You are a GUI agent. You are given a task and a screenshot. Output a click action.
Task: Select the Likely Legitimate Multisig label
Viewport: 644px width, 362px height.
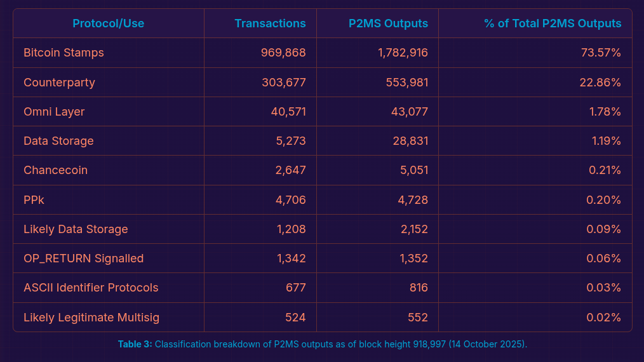point(91,318)
